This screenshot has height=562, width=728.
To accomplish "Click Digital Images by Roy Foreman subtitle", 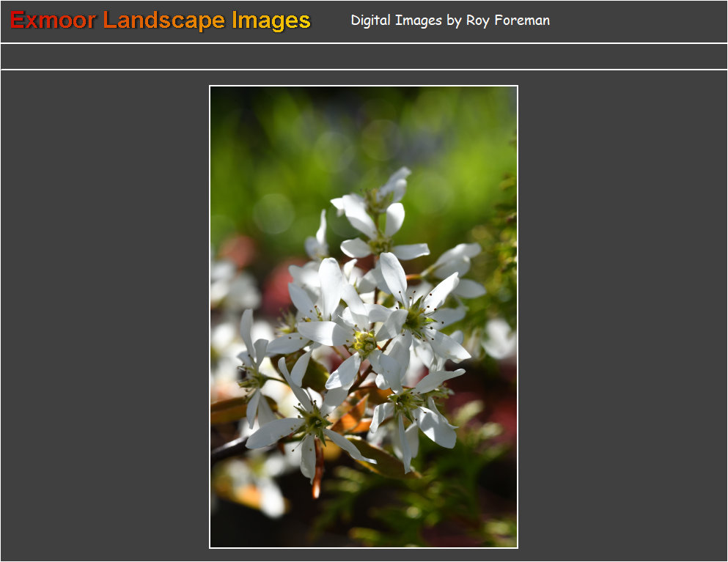I will [449, 21].
